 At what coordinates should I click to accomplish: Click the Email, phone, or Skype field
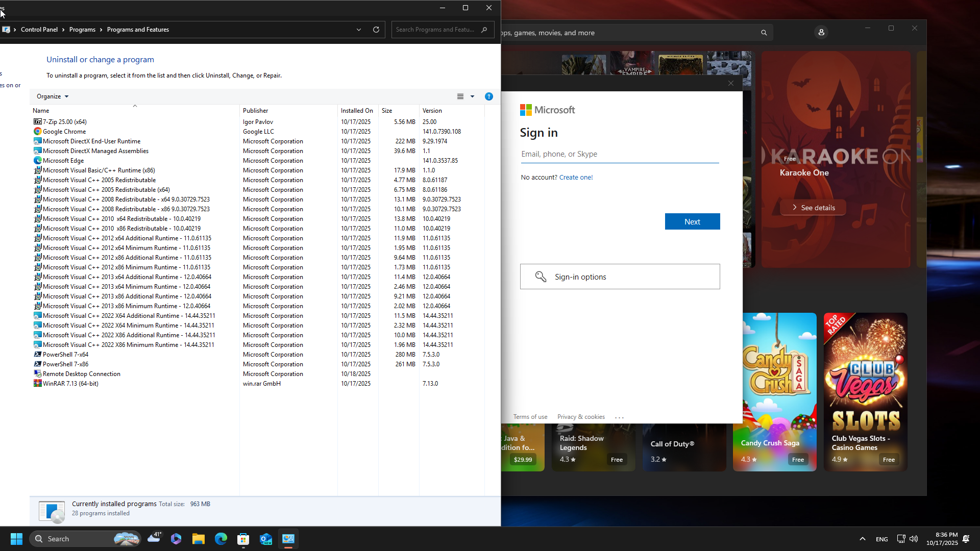point(620,154)
